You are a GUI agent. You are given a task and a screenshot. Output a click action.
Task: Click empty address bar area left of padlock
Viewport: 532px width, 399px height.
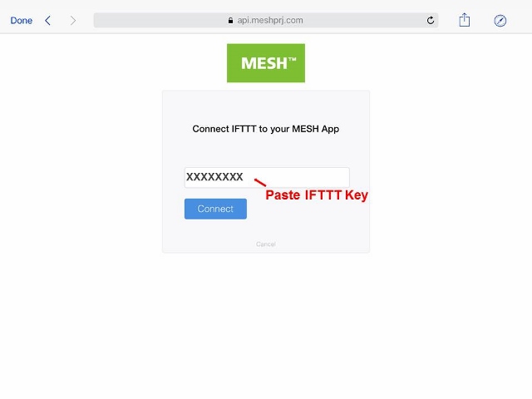click(x=160, y=20)
